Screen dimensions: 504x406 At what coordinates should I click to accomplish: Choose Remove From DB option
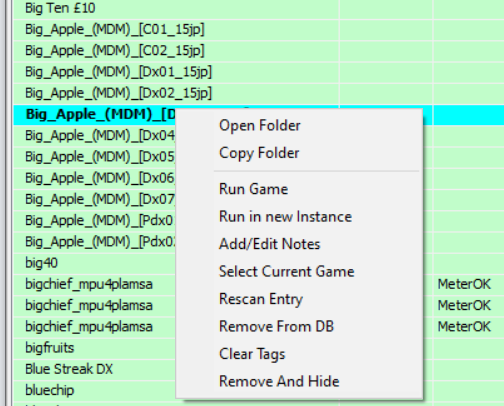coord(276,326)
